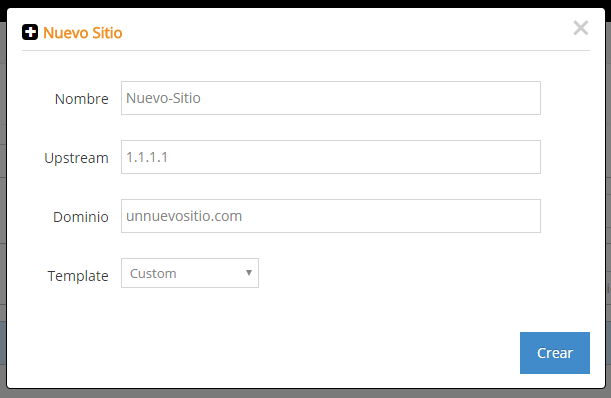The height and width of the screenshot is (398, 611).
Task: Focus the Nombre input field
Action: [x=330, y=98]
